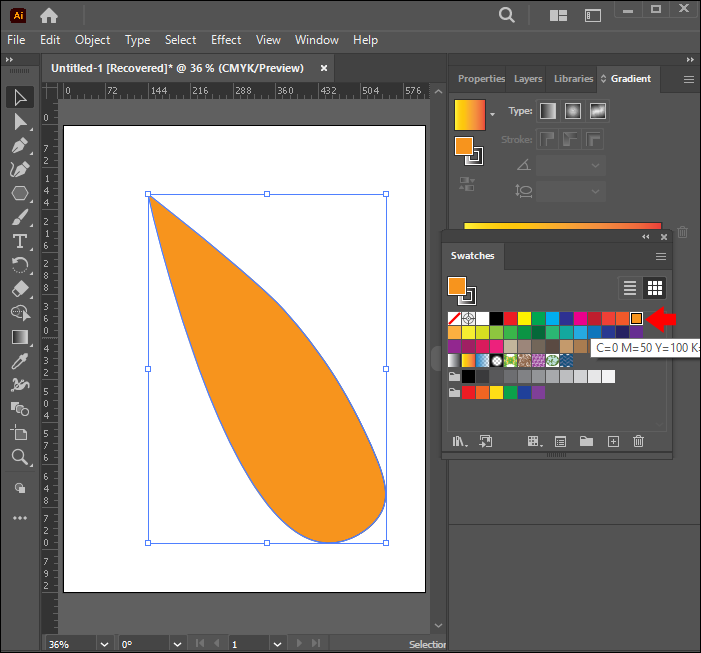Image resolution: width=701 pixels, height=653 pixels.
Task: Select the Pen tool
Action: tap(20, 145)
